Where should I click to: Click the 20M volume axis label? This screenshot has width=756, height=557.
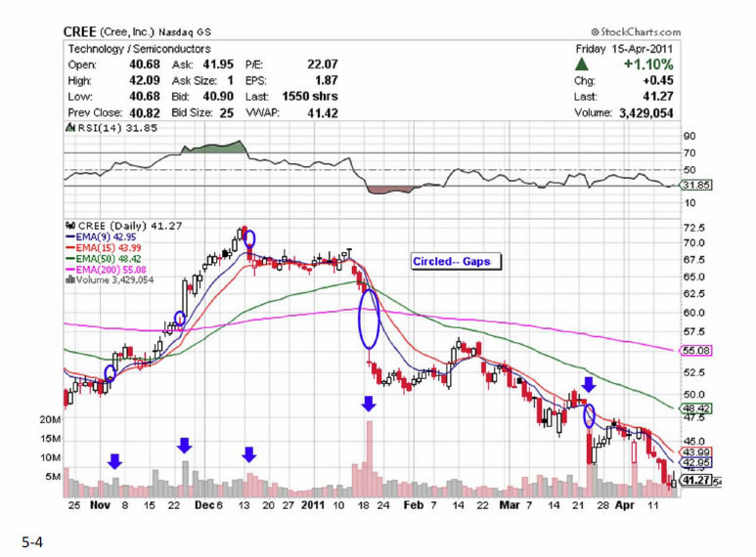50,419
